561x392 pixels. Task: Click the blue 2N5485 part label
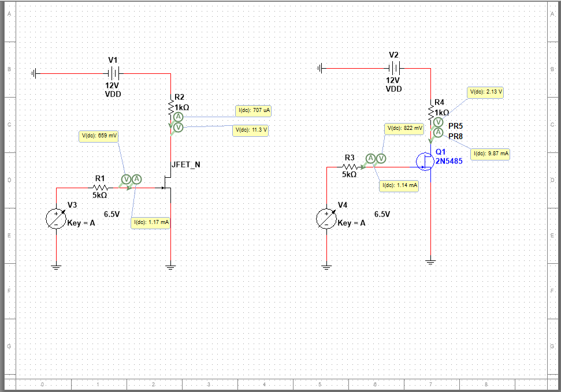coord(448,162)
